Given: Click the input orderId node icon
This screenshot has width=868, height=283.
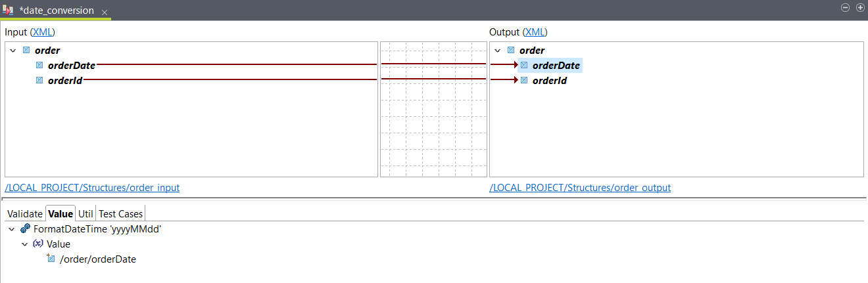Looking at the screenshot, I should click(39, 80).
